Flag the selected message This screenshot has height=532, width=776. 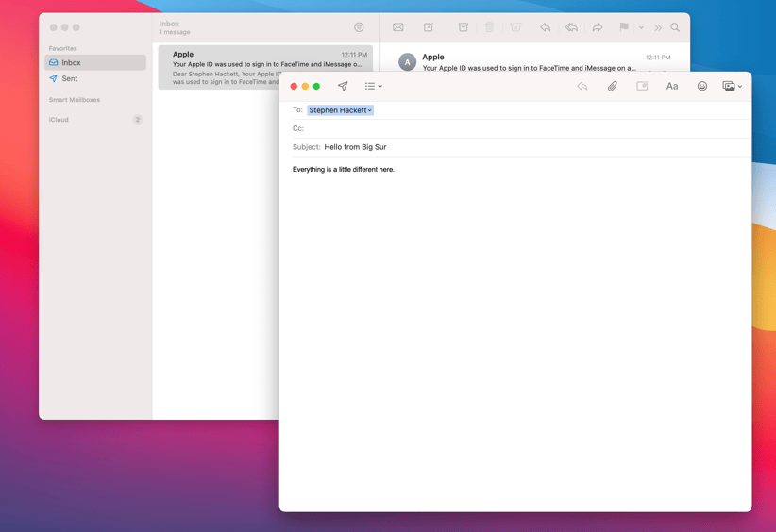point(624,27)
